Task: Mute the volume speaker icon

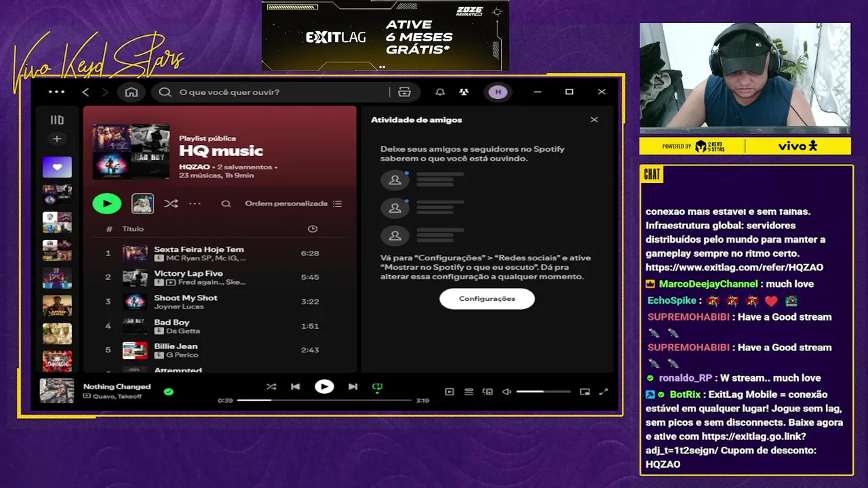Action: point(506,392)
